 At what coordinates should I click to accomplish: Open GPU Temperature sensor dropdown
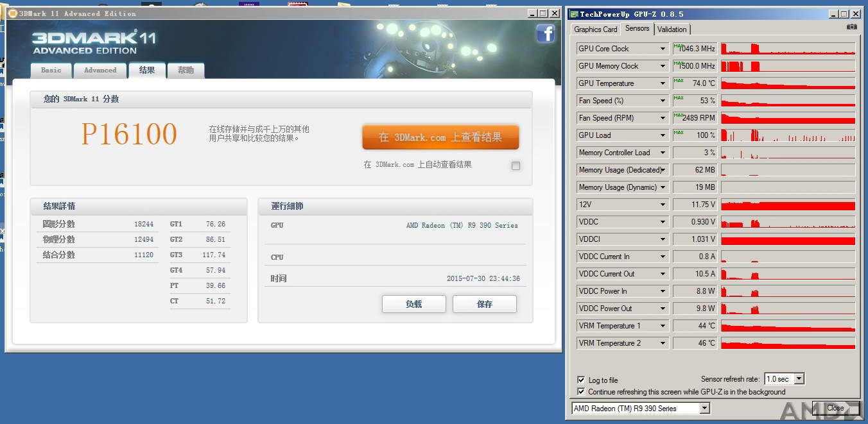click(x=663, y=83)
